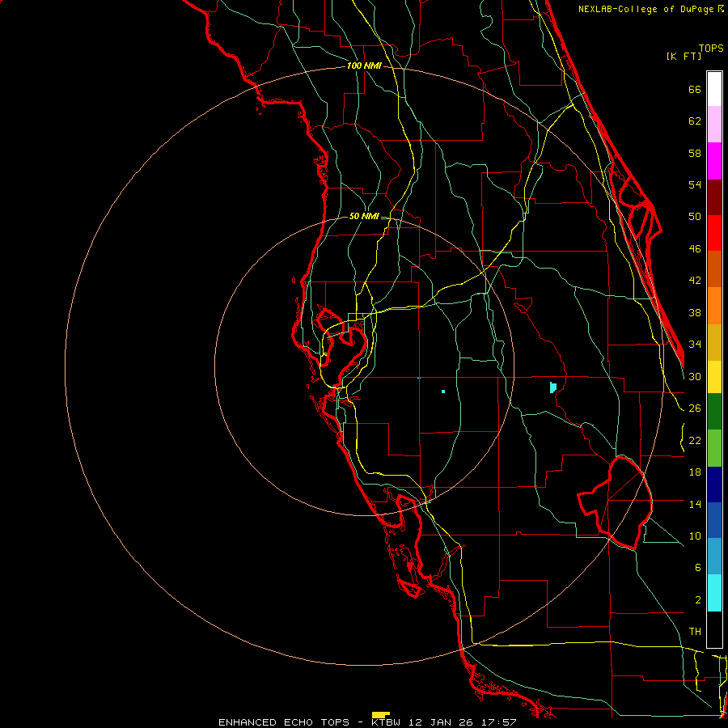
Task: Click the light pink 62 kft legend swatch
Action: click(x=714, y=125)
